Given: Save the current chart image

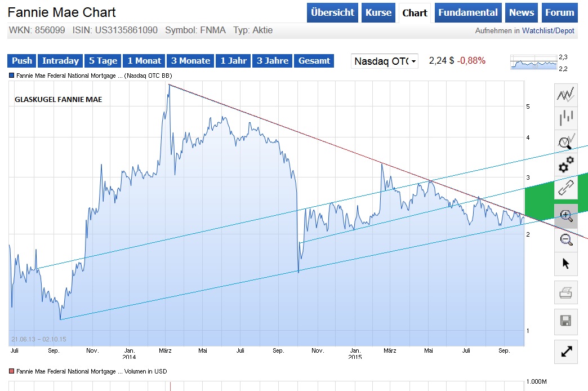Looking at the screenshot, I should click(565, 321).
